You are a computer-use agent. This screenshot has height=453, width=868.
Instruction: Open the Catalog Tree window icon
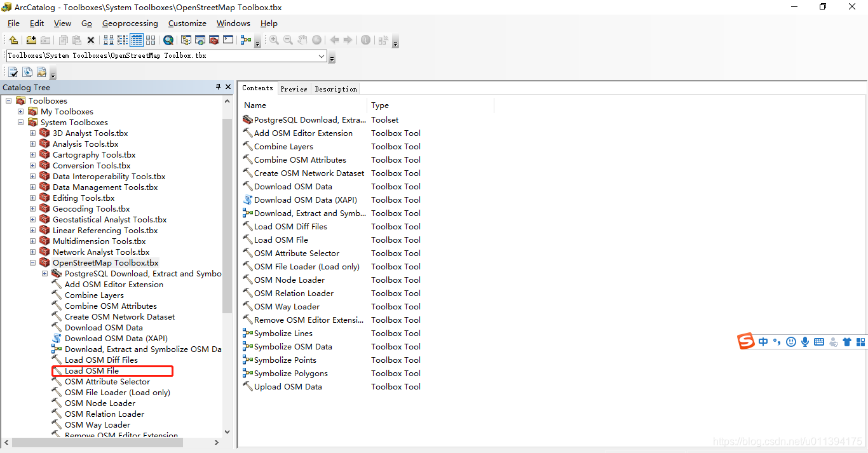pyautogui.click(x=186, y=40)
